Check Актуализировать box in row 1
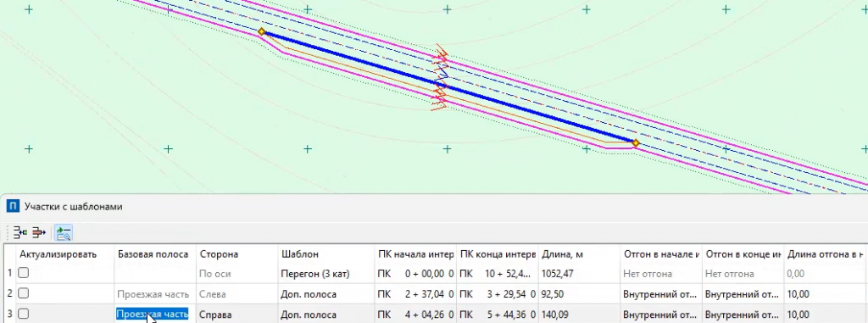 (23, 273)
